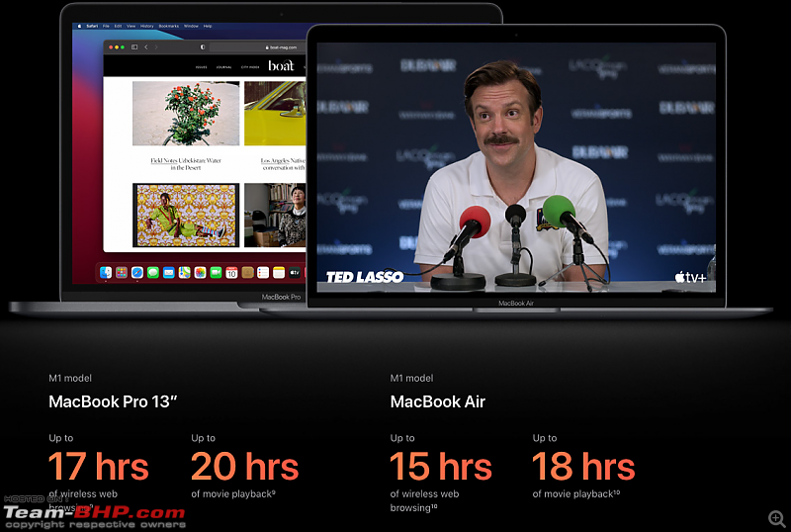Go back in Safari toolbar
This screenshot has width=791, height=532.
[x=146, y=46]
